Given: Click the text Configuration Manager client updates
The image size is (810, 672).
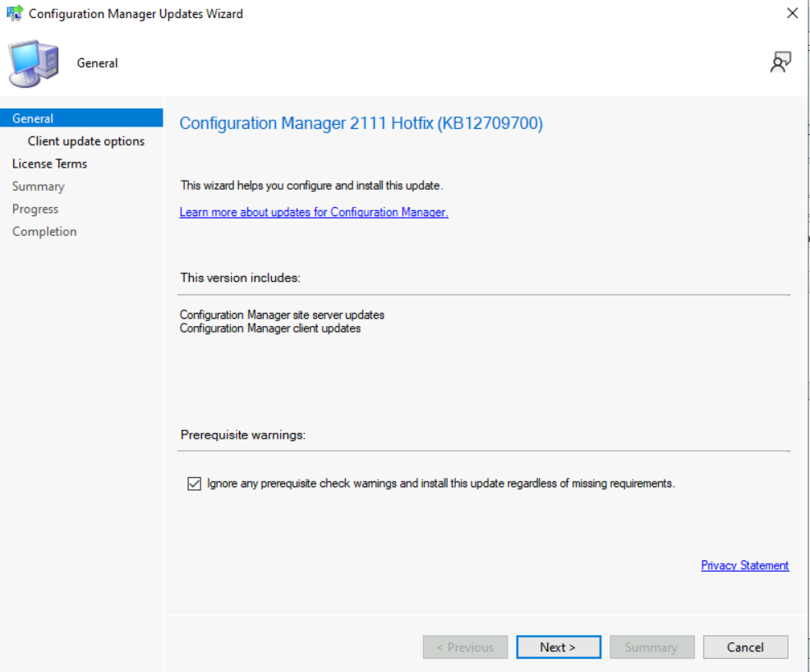Looking at the screenshot, I should [270, 328].
